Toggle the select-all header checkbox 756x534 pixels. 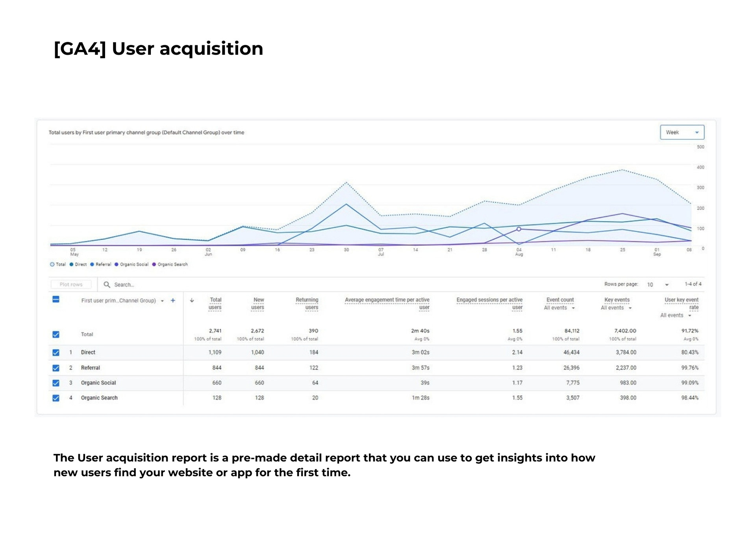click(x=56, y=300)
